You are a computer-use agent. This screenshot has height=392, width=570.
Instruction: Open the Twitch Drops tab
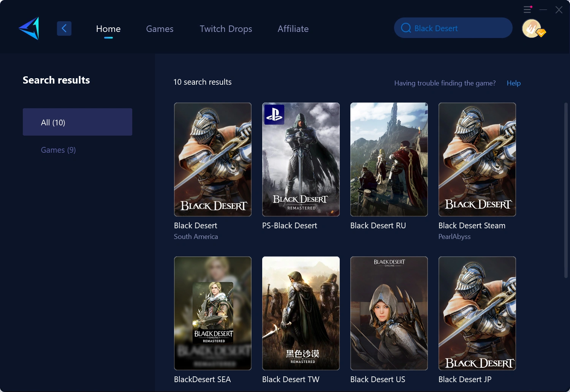tap(226, 29)
